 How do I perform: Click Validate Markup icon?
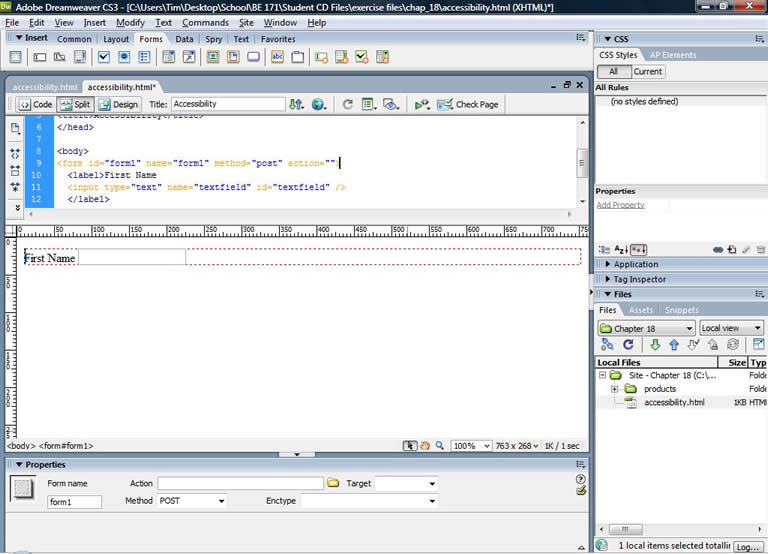[422, 104]
